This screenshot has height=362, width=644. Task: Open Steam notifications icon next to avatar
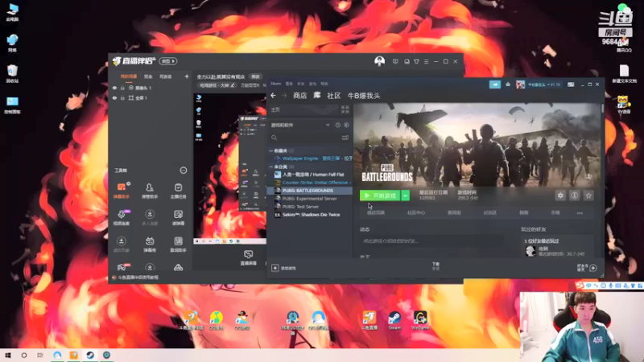click(508, 84)
